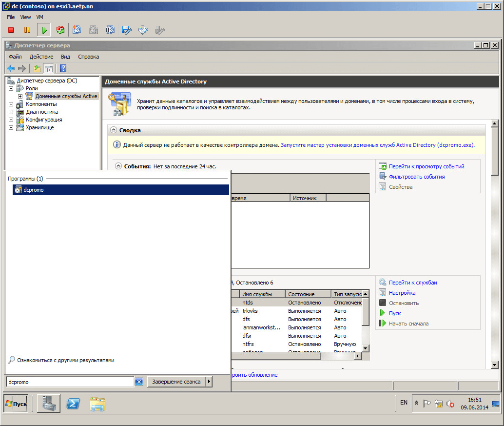Click the red Power Off VM button
This screenshot has height=426, width=504.
point(11,30)
